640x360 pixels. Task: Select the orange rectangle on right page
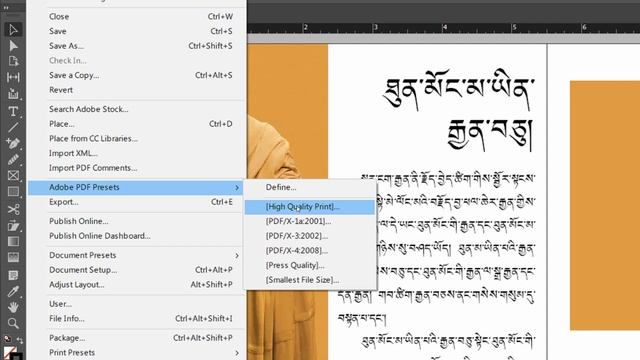605,205
